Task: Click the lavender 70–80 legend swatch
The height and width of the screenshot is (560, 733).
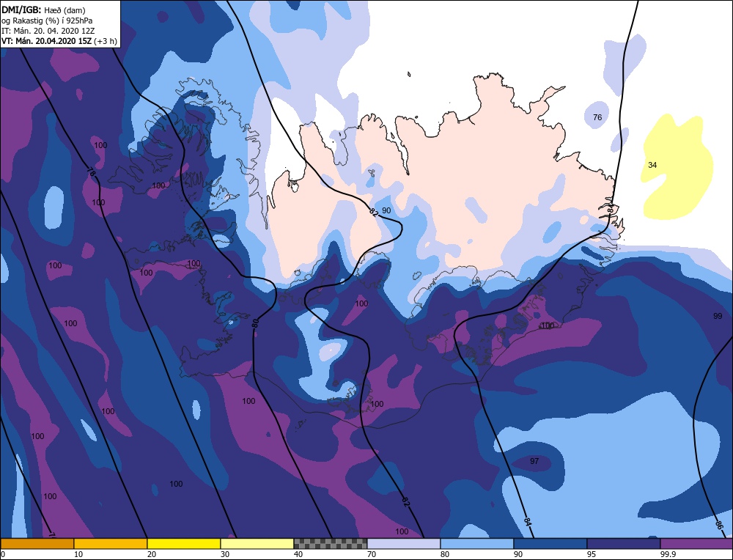Action: pos(403,544)
